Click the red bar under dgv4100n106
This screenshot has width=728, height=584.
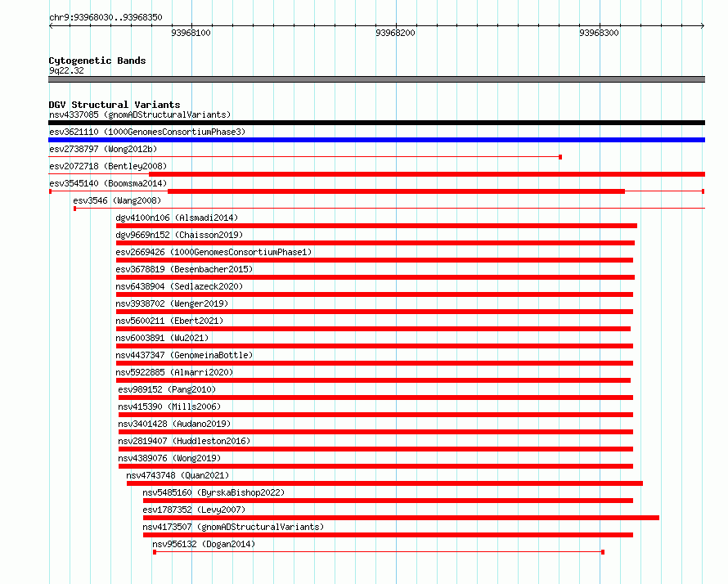coord(376,226)
